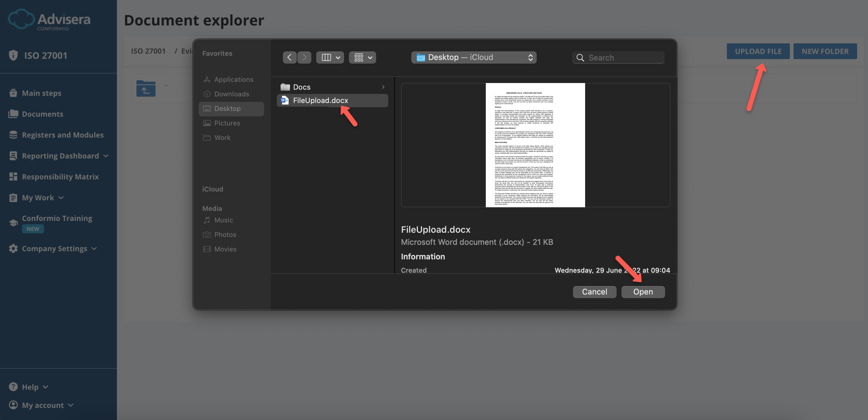Open Conformio Training via graduation cap icon

13,222
